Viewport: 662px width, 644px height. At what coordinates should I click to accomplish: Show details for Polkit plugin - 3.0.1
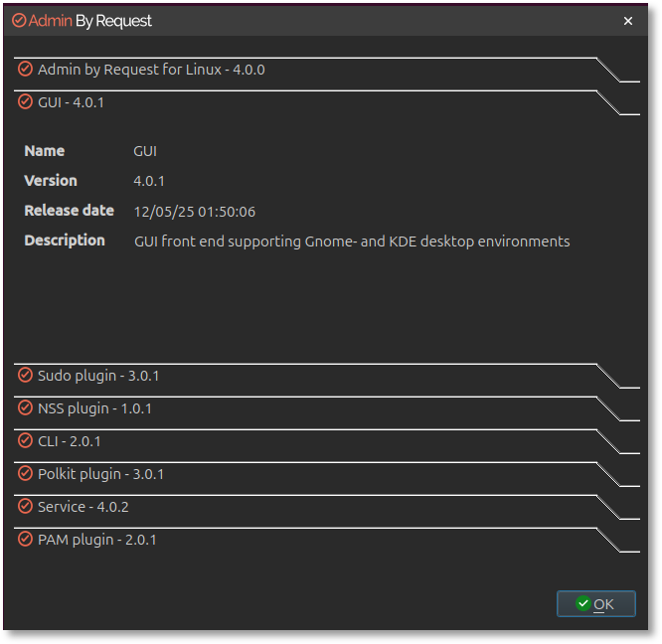[100, 474]
